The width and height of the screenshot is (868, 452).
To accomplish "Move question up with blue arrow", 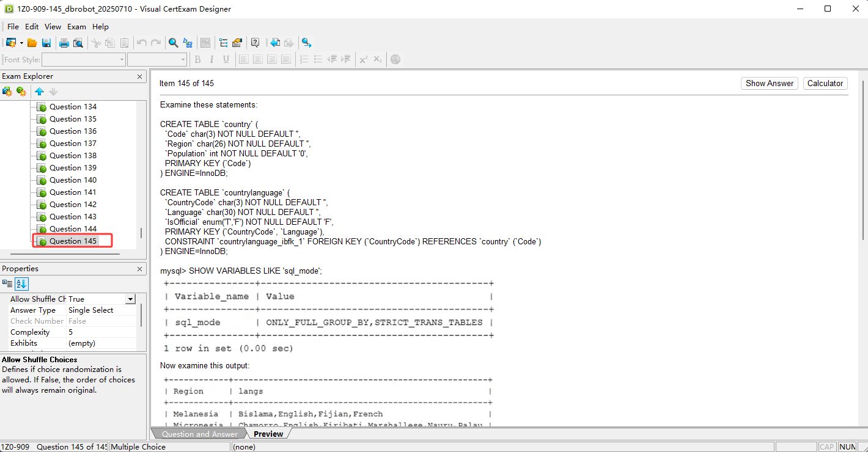I will click(x=39, y=92).
